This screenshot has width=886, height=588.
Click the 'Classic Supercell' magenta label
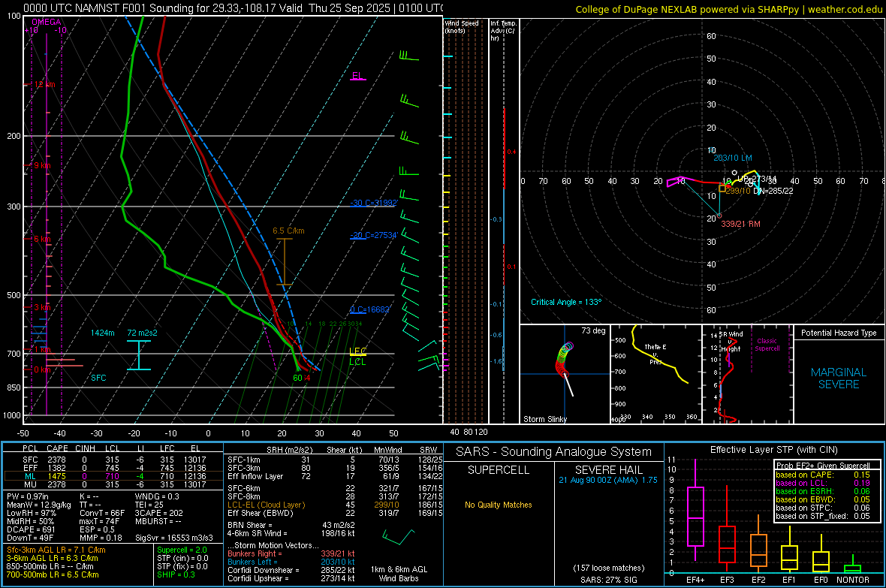coord(767,345)
